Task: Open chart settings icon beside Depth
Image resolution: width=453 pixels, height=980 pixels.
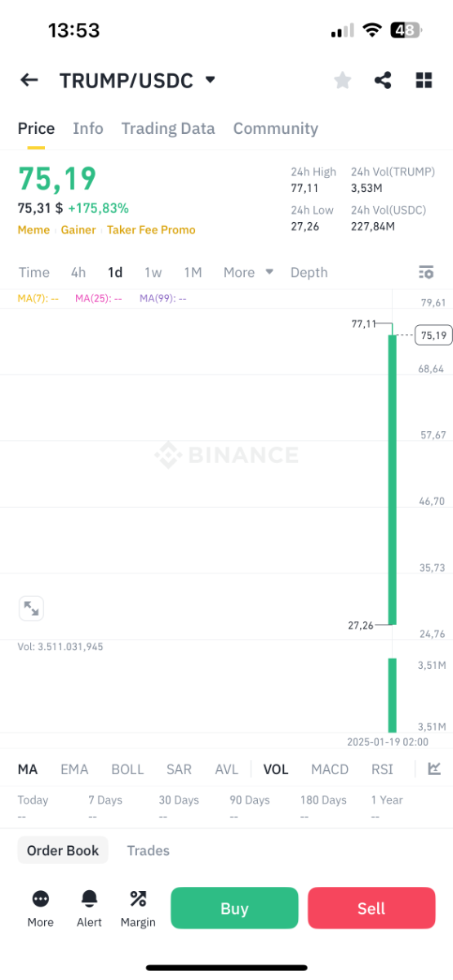Action: [425, 273]
